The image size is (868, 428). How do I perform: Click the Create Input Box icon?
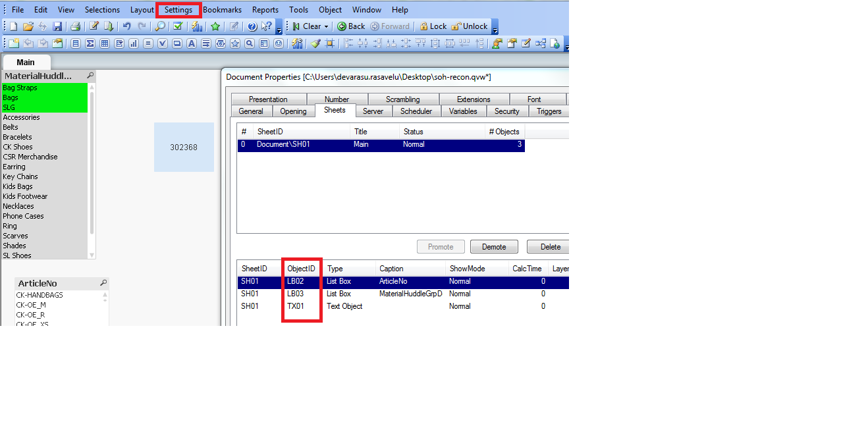click(x=148, y=43)
